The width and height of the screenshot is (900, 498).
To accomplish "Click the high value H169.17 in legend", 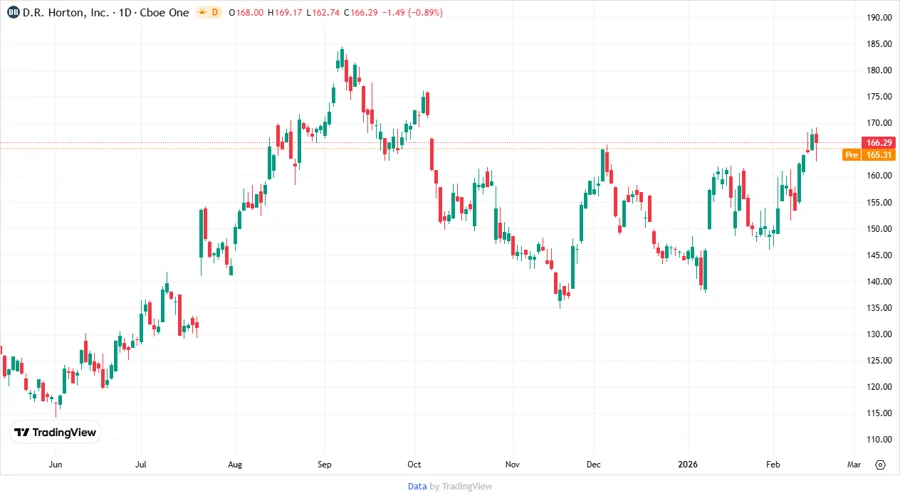I will (x=285, y=12).
